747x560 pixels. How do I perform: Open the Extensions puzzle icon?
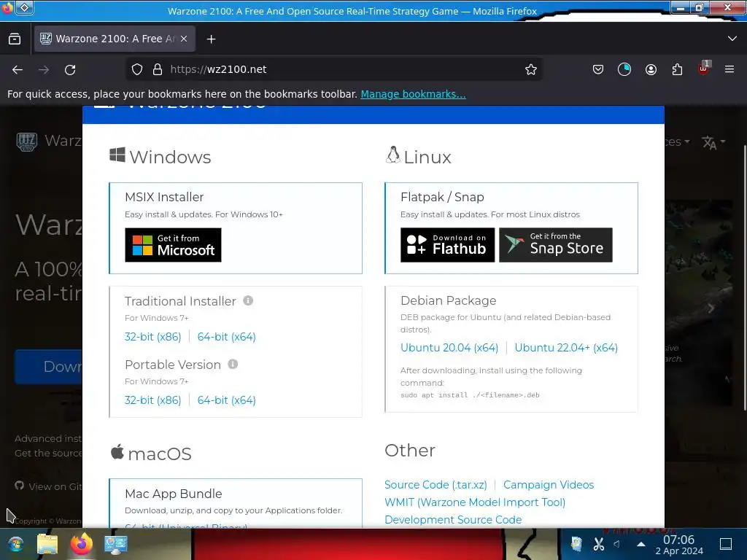click(677, 69)
